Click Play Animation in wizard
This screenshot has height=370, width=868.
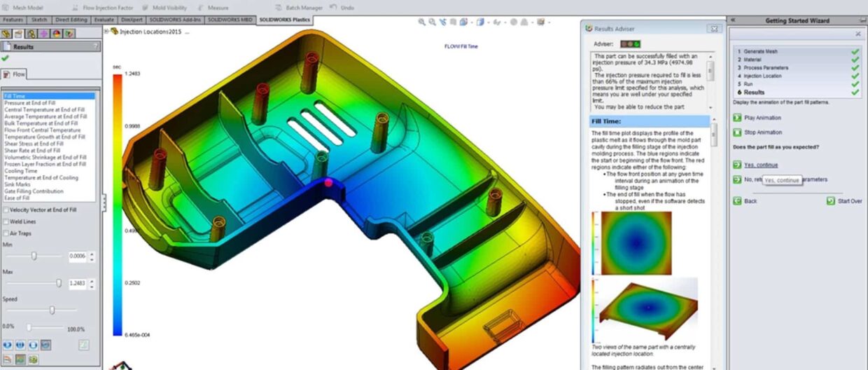[x=757, y=118]
